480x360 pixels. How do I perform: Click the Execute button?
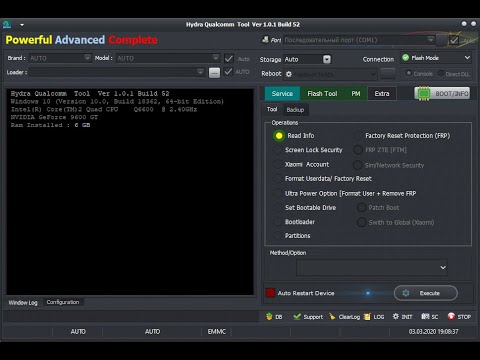(x=426, y=293)
